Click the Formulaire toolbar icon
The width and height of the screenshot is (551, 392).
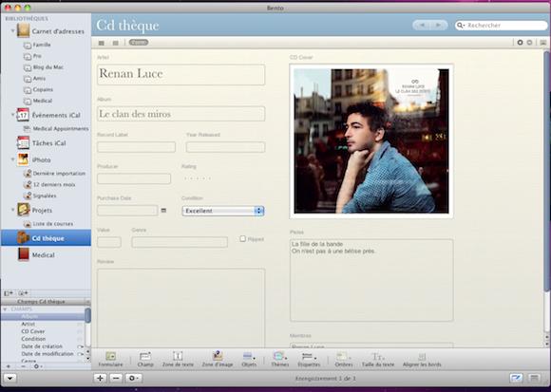[x=111, y=356]
